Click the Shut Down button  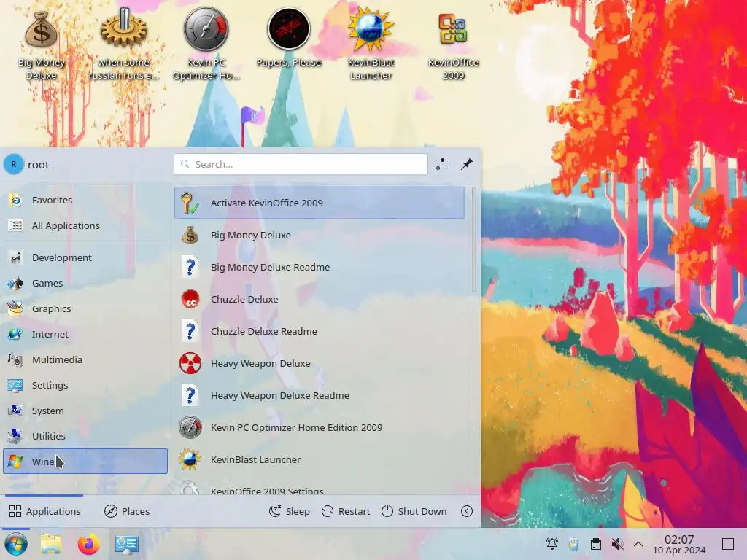[414, 511]
